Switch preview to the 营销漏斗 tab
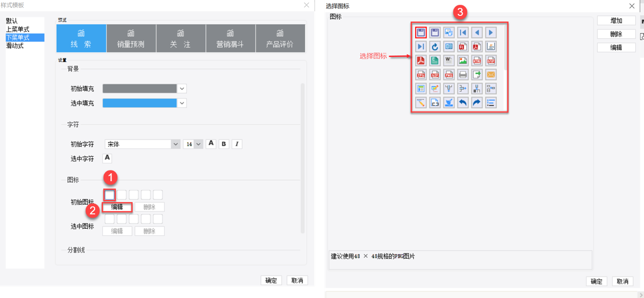Viewport: 644px width, 298px height. [231, 39]
